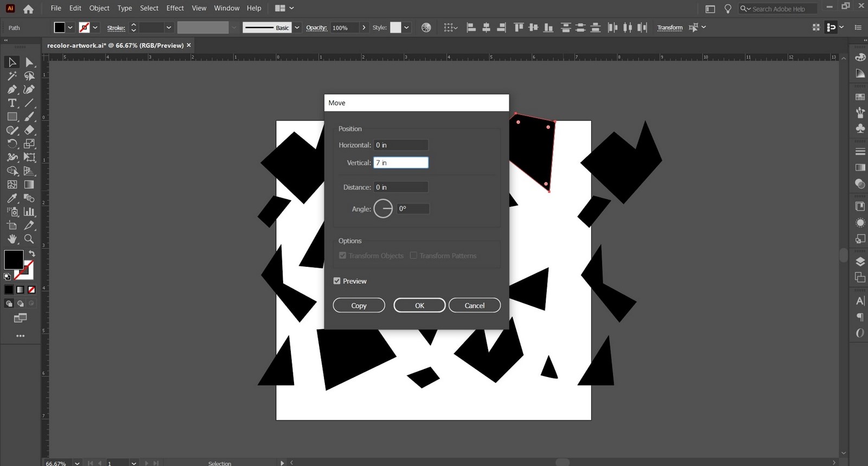This screenshot has height=466, width=868.
Task: Open the Basic brush definition dropdown
Action: pyautogui.click(x=297, y=28)
